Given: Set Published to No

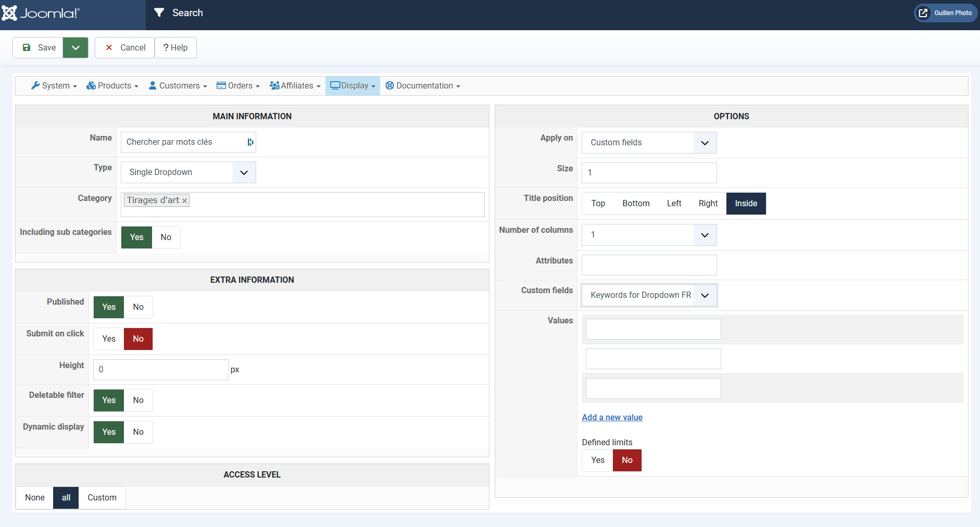Looking at the screenshot, I should coord(138,307).
